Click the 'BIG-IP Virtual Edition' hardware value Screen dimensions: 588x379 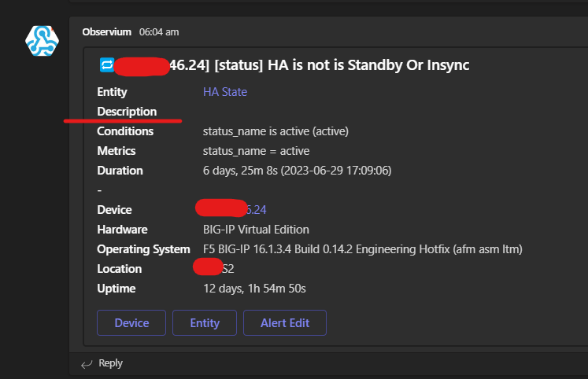[x=256, y=230]
